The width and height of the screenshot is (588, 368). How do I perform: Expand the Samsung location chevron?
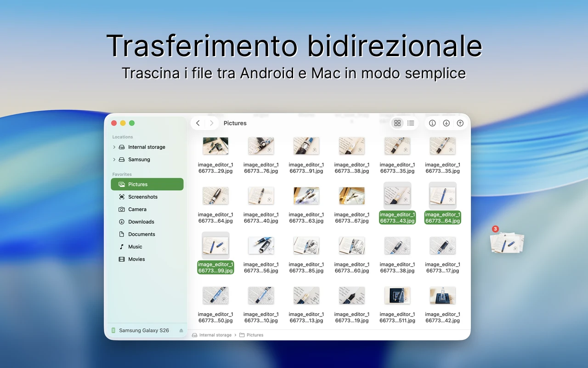(114, 160)
